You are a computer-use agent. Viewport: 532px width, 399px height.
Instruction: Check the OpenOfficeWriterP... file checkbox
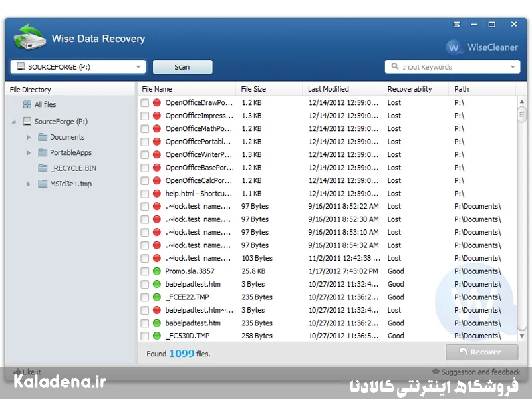145,155
